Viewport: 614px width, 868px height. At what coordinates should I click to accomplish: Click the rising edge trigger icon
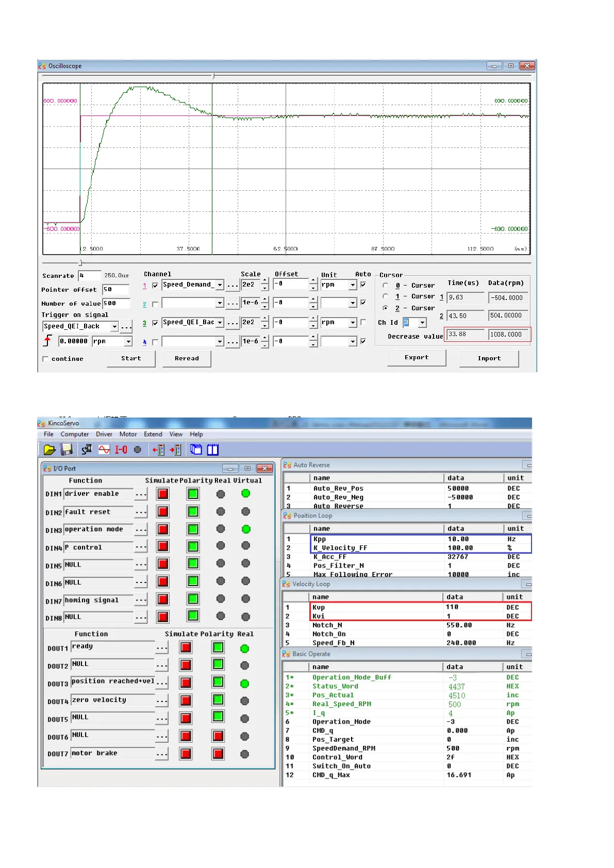pos(48,341)
